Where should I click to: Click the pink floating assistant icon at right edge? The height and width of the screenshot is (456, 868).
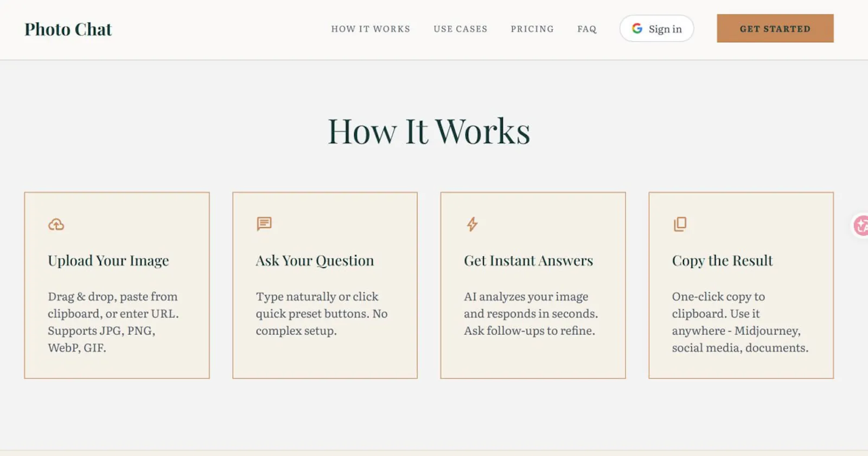click(x=860, y=226)
